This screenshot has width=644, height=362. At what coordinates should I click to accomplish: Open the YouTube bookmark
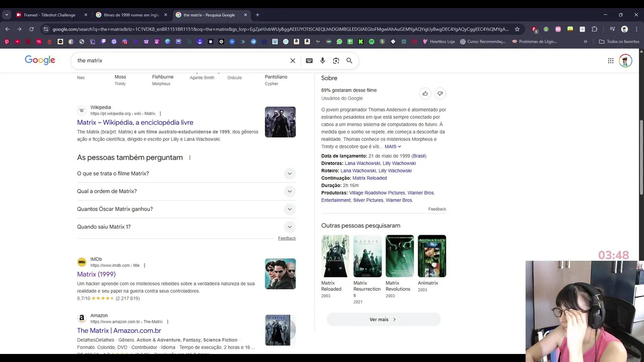click(18, 42)
